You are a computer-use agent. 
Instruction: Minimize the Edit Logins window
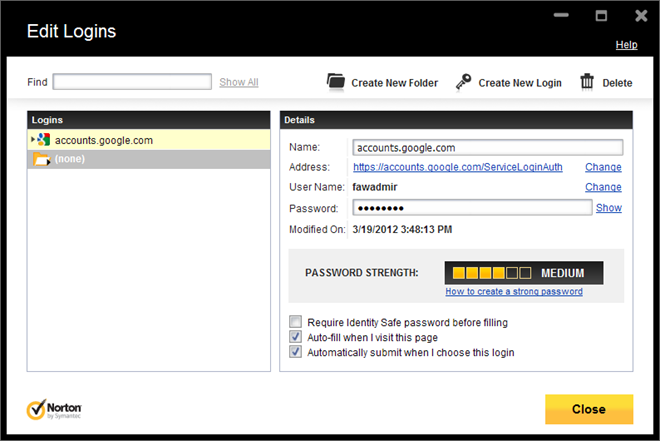[x=561, y=15]
